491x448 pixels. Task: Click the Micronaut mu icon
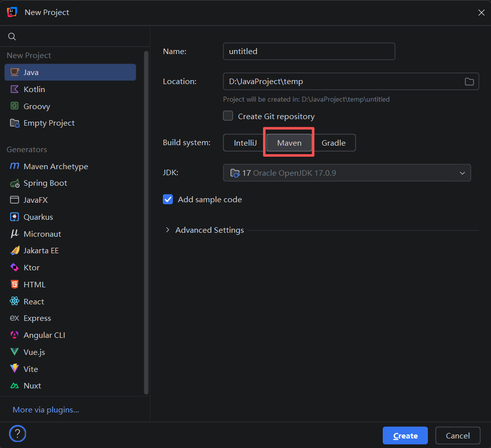(x=15, y=234)
